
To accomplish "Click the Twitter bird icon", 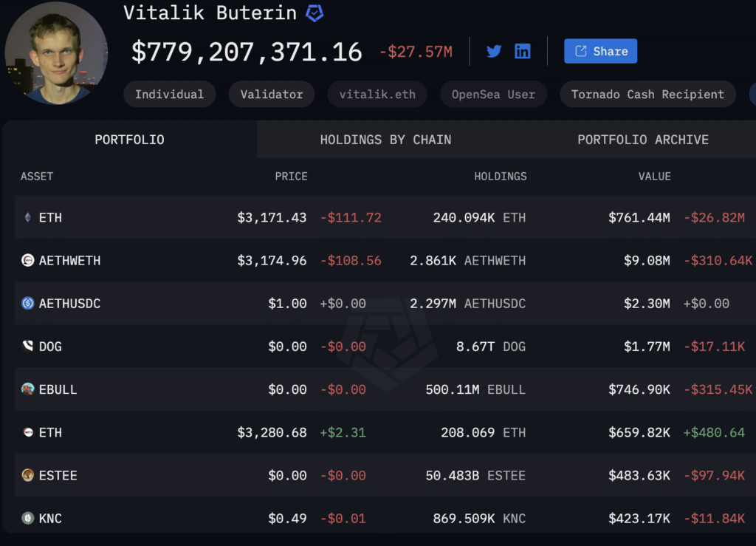I will (494, 51).
